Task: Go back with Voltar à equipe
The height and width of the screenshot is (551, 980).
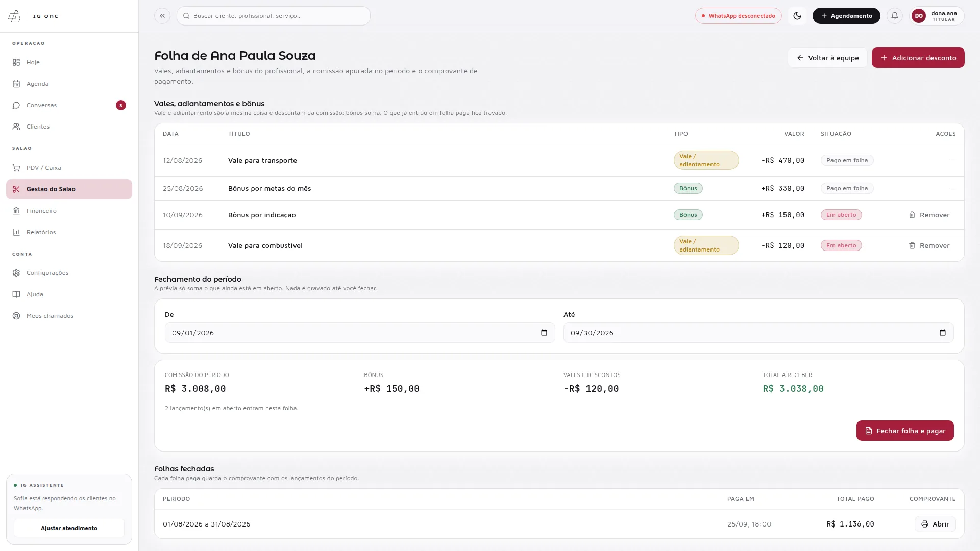Action: click(827, 58)
